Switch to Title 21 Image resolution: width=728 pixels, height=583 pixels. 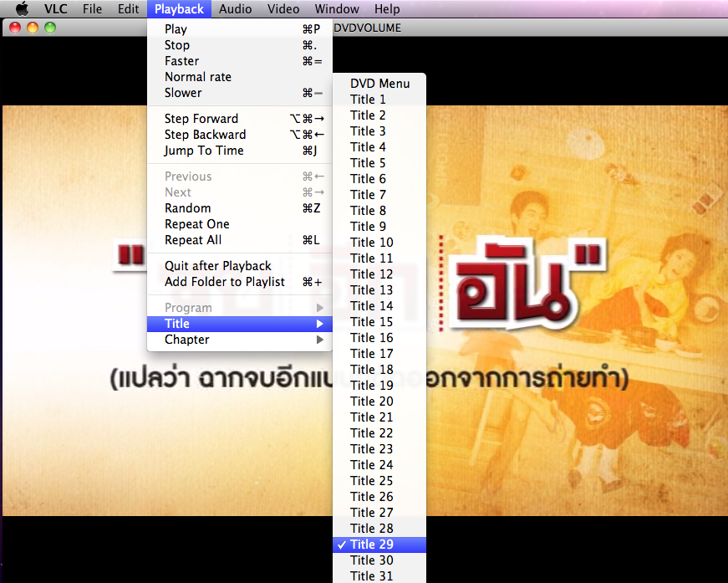tap(379, 417)
